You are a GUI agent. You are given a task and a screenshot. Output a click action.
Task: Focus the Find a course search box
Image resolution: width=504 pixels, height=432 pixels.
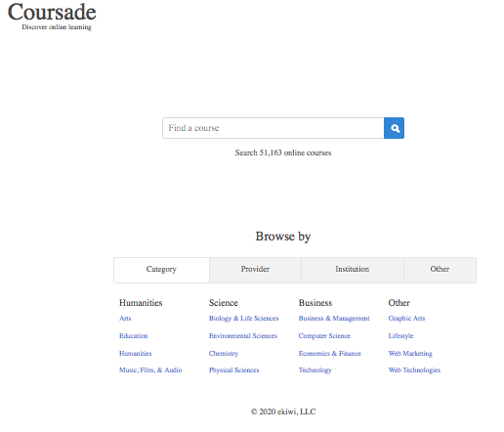(x=273, y=128)
